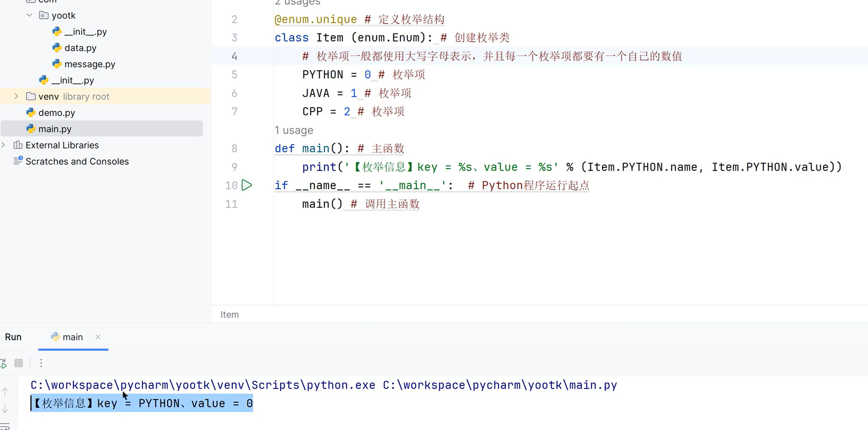Open the 2 usages hint above class Item
Screen dimensions: 868x430
click(297, 3)
